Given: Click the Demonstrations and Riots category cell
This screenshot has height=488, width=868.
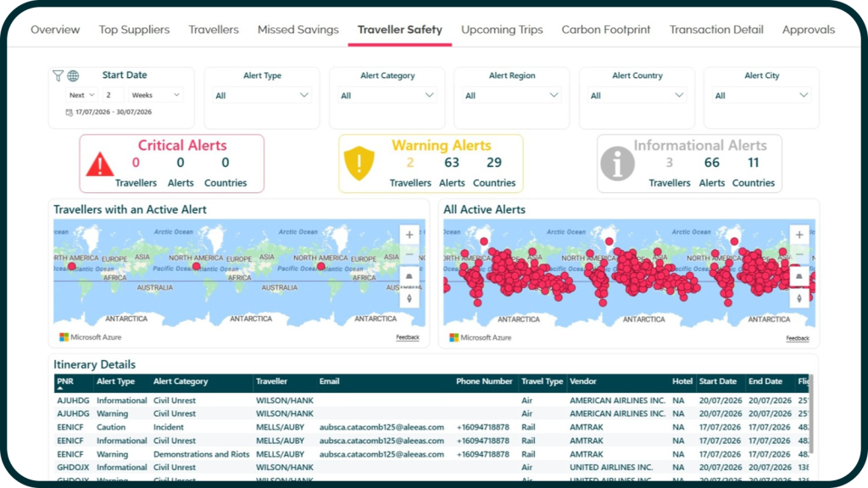Looking at the screenshot, I should [x=202, y=454].
